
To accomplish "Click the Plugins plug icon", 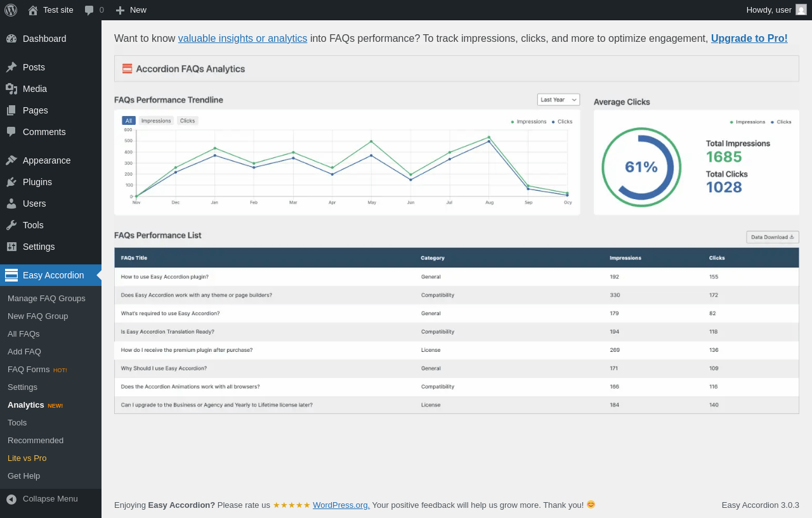I will click(11, 182).
